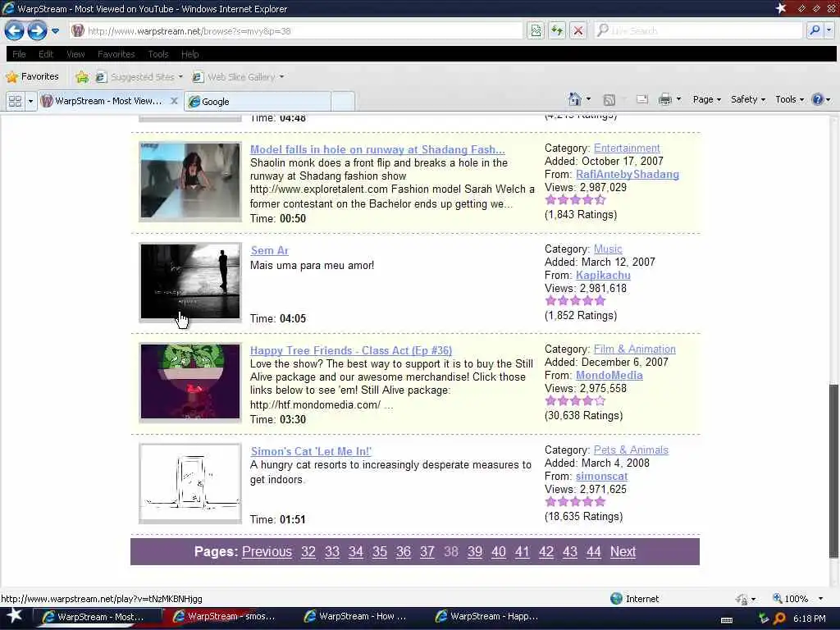Viewport: 840px width, 630px height.
Task: Open the recent pages dropdown arrow
Action: click(55, 31)
